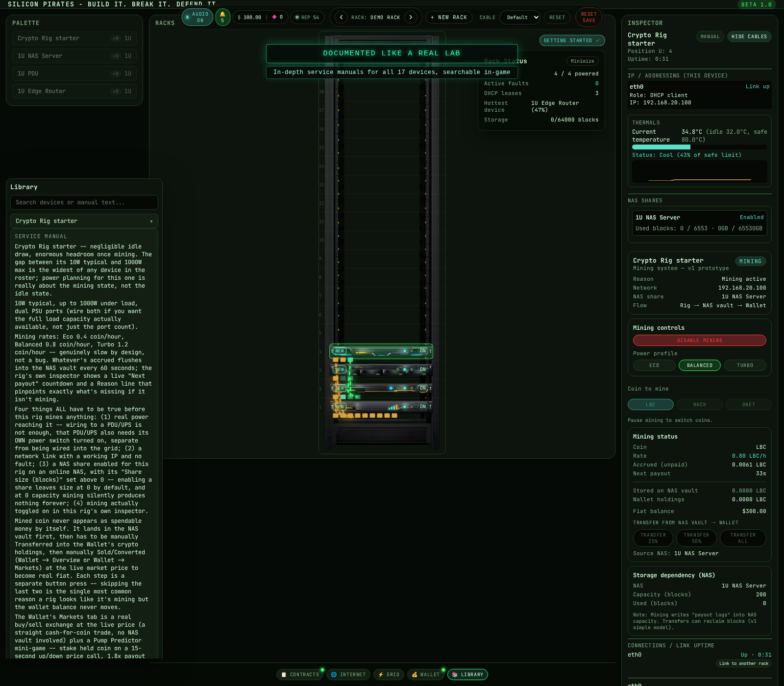Open the Library books panel
784x686 pixels.
coord(467,674)
